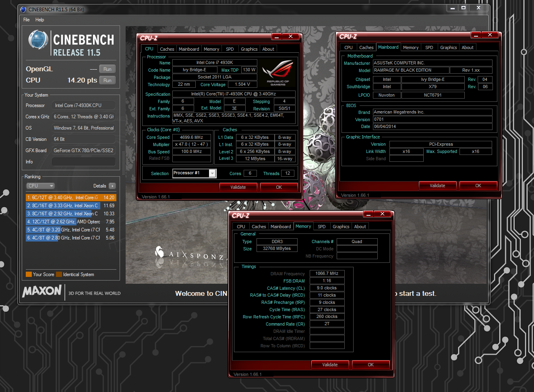Switch to Mainboard tab in first CPU-Z window
Image resolution: width=534 pixels, height=392 pixels.
[x=189, y=49]
